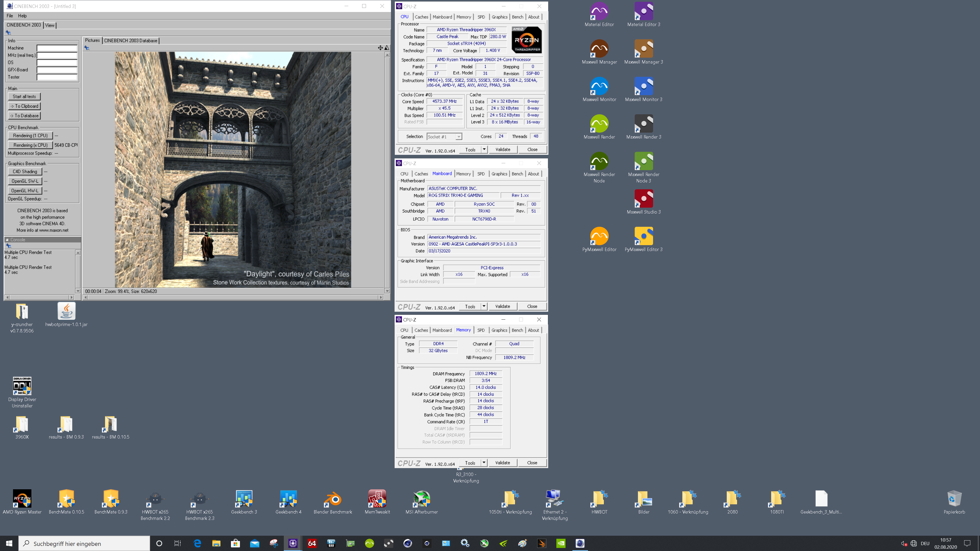Click the Start all tests button
980x551 pixels.
[24, 97]
